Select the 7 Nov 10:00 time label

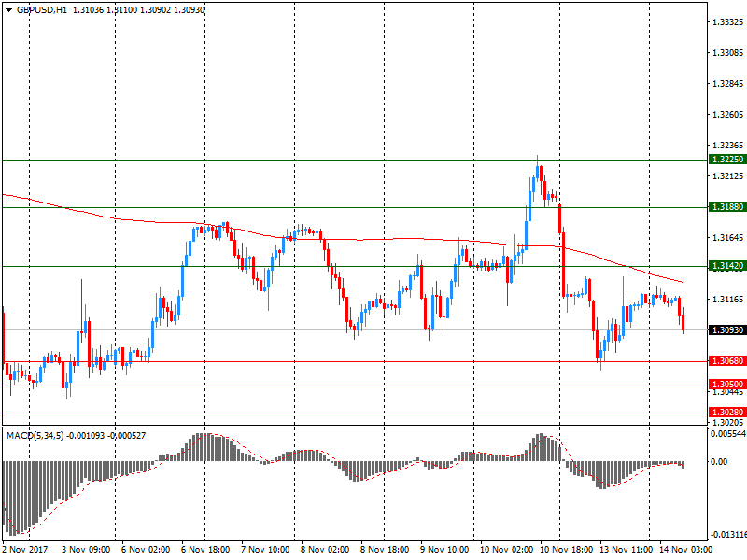pos(265,550)
